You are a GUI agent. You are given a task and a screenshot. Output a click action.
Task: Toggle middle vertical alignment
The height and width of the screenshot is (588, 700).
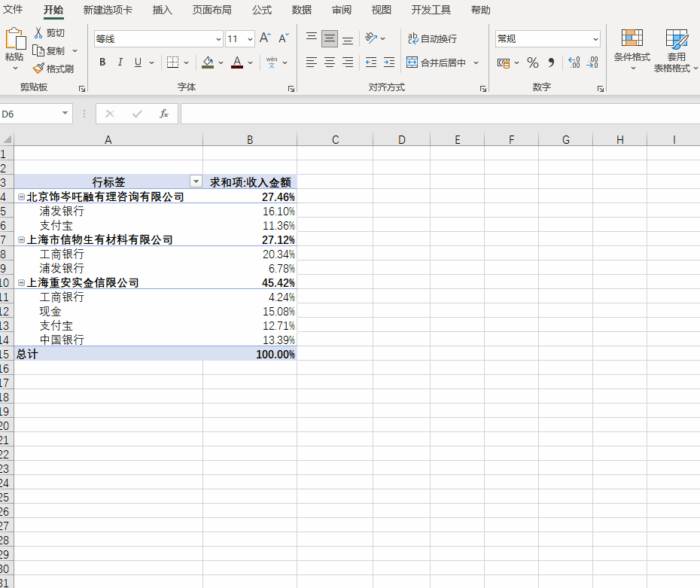[x=330, y=39]
